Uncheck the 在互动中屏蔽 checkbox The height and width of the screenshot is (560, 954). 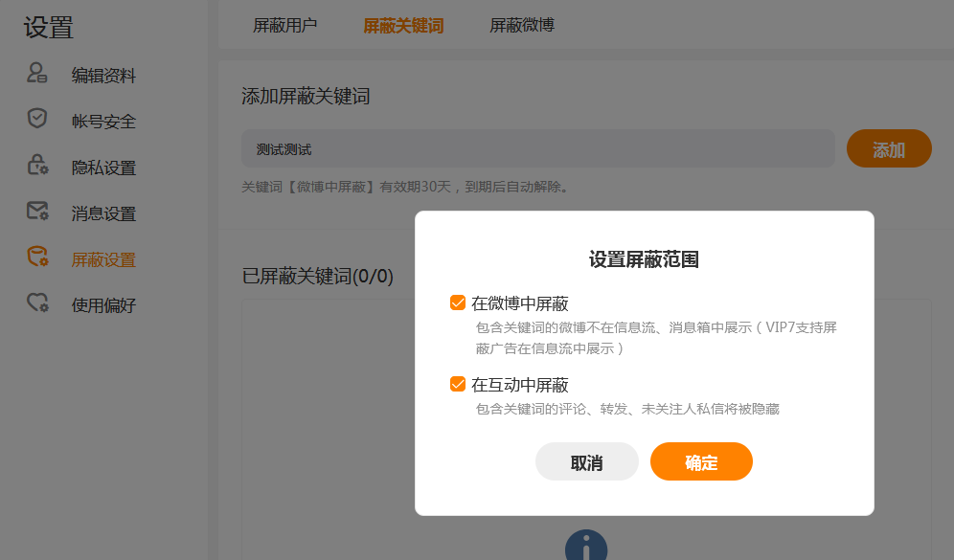point(458,384)
